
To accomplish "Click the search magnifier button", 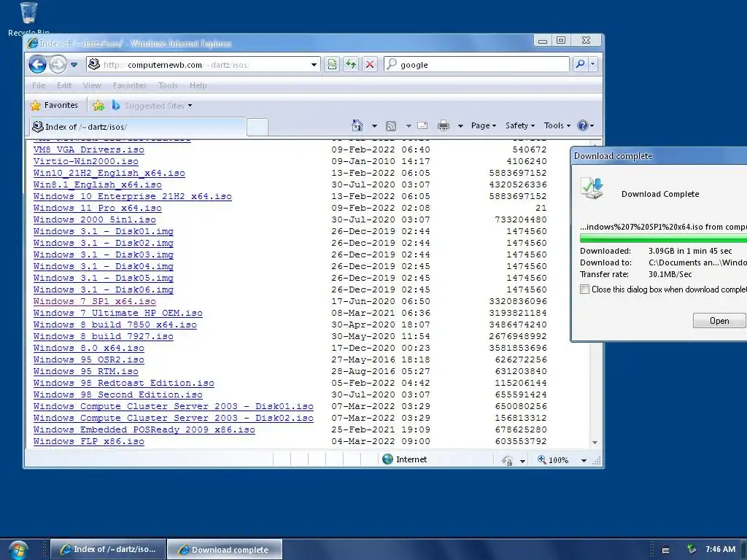I will 580,64.
